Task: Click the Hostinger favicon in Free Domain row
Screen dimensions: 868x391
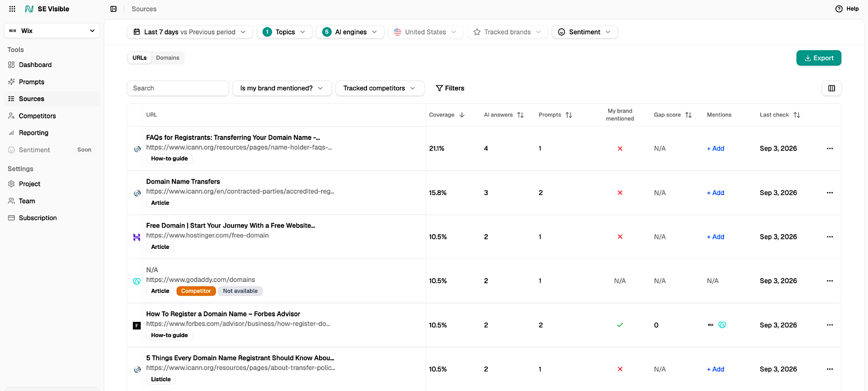Action: pyautogui.click(x=137, y=237)
